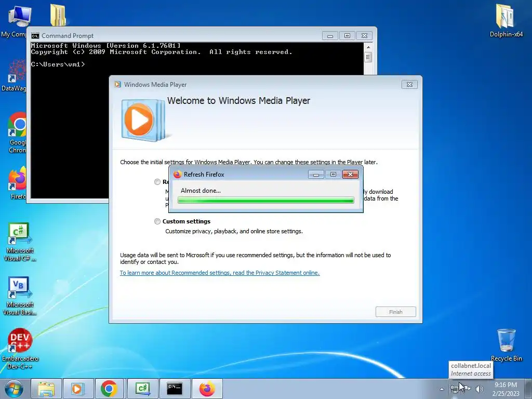Viewport: 532px width, 399px height.
Task: Click the large Windows Media Player logo
Action: point(143,120)
